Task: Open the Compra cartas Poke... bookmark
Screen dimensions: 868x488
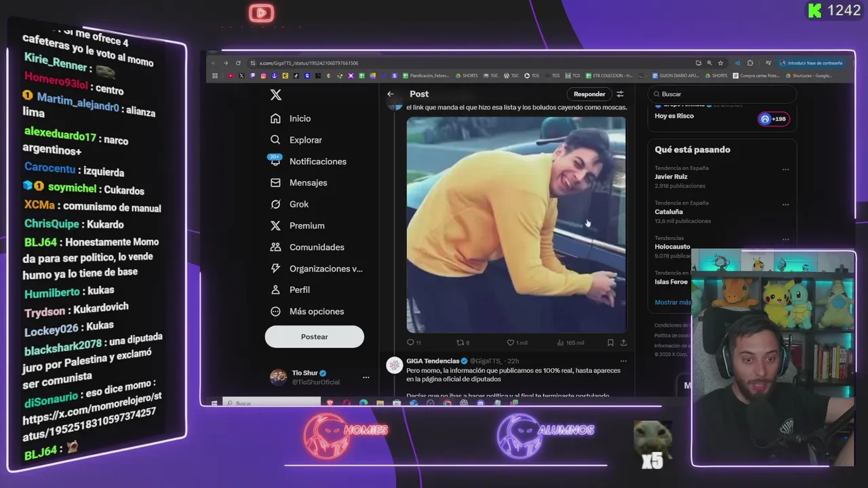Action: [x=755, y=76]
